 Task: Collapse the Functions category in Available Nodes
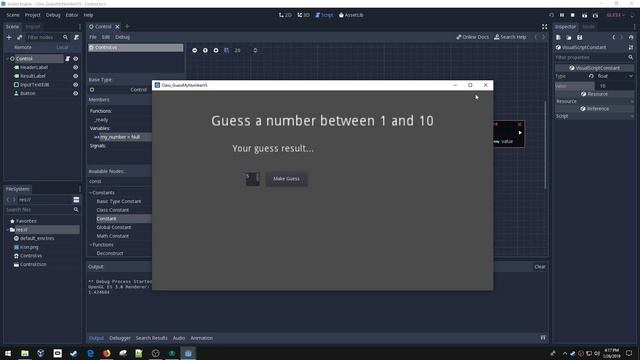91,245
